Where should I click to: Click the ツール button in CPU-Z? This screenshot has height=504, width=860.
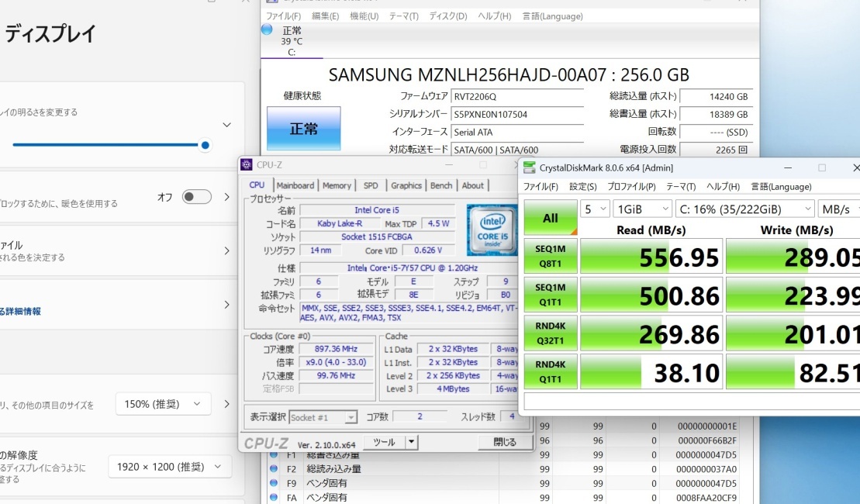384,442
